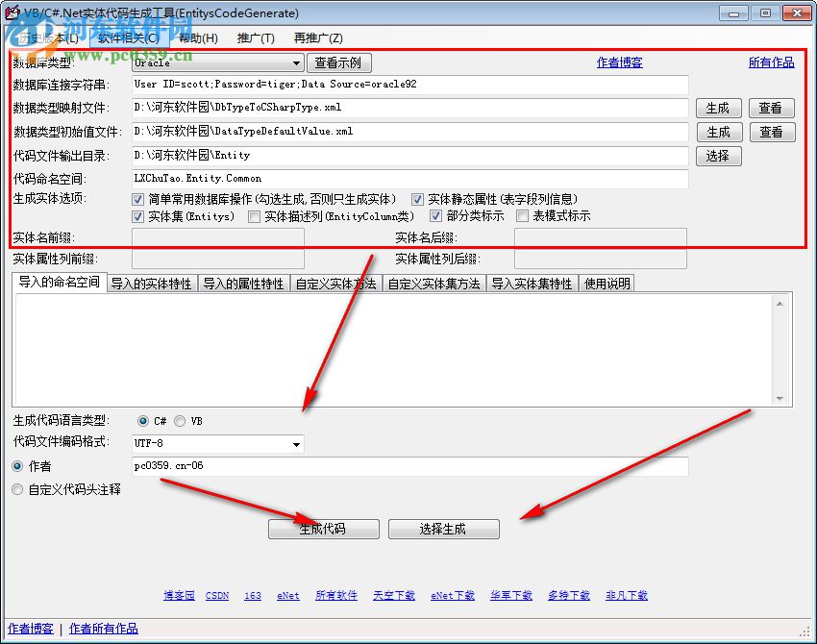
Task: Select the VB code language radio button
Action: 180,420
